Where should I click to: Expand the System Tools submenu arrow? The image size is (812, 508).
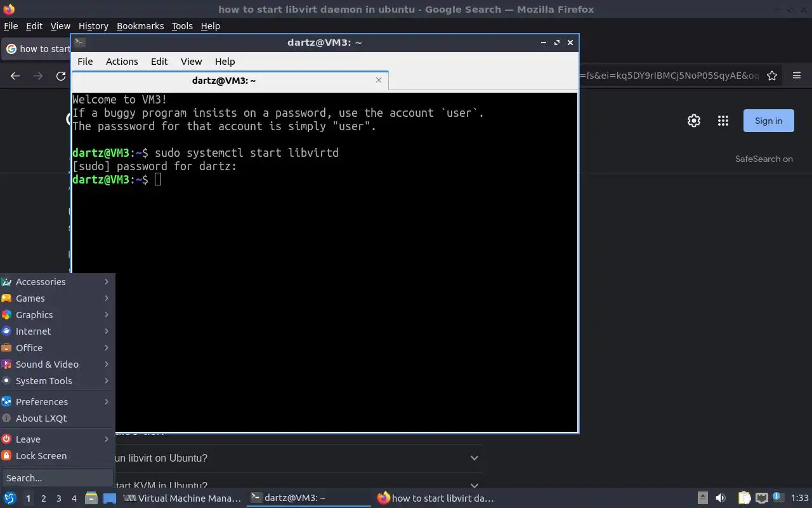pyautogui.click(x=107, y=381)
